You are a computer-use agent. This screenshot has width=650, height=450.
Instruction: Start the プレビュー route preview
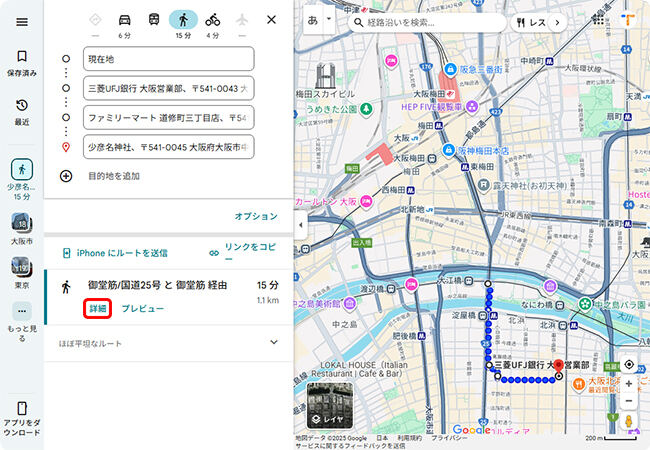143,309
